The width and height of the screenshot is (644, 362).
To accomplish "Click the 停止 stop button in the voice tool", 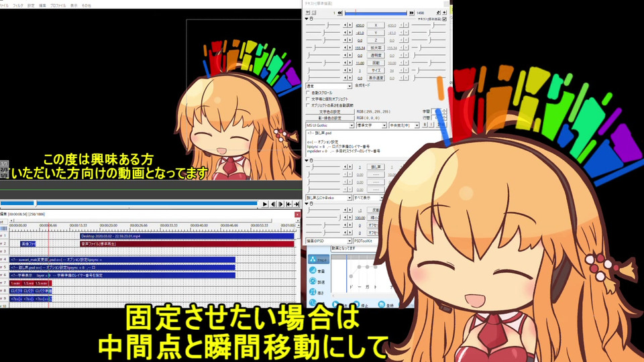I will [361, 305].
